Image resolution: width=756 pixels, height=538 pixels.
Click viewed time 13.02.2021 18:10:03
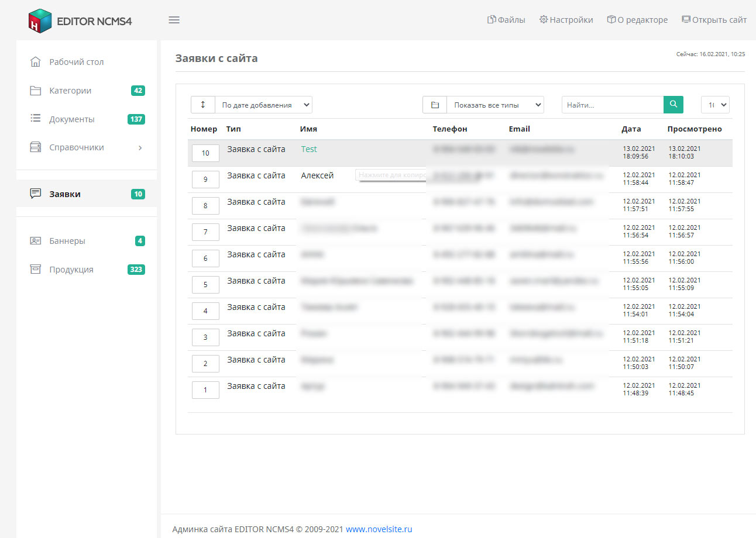click(685, 153)
